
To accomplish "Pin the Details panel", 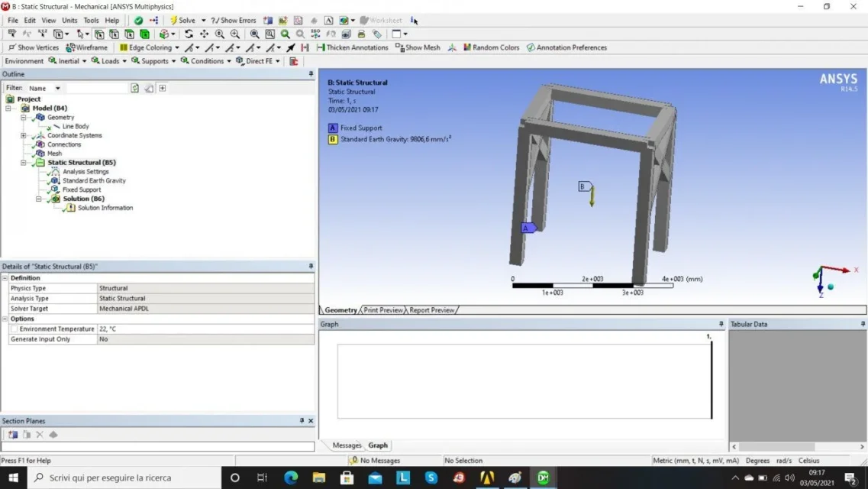I will [311, 267].
